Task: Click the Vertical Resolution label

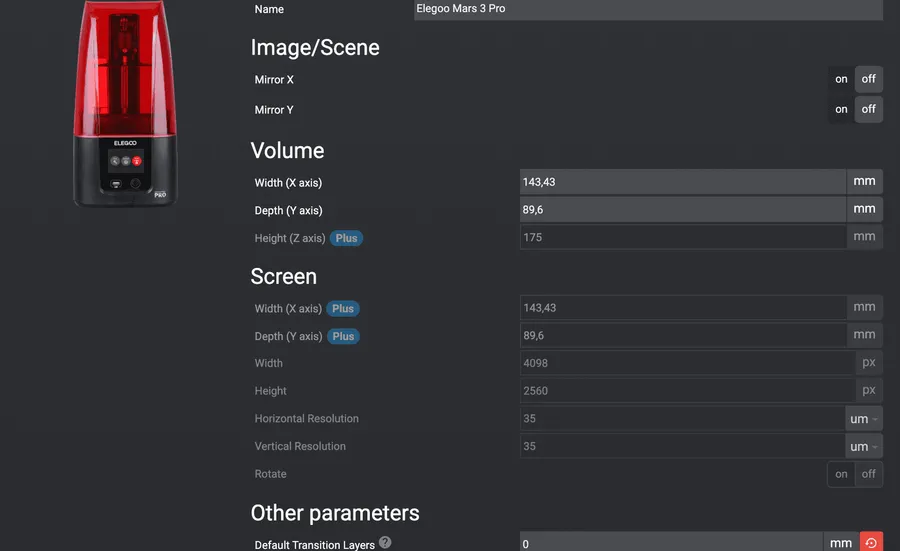Action: tap(300, 446)
